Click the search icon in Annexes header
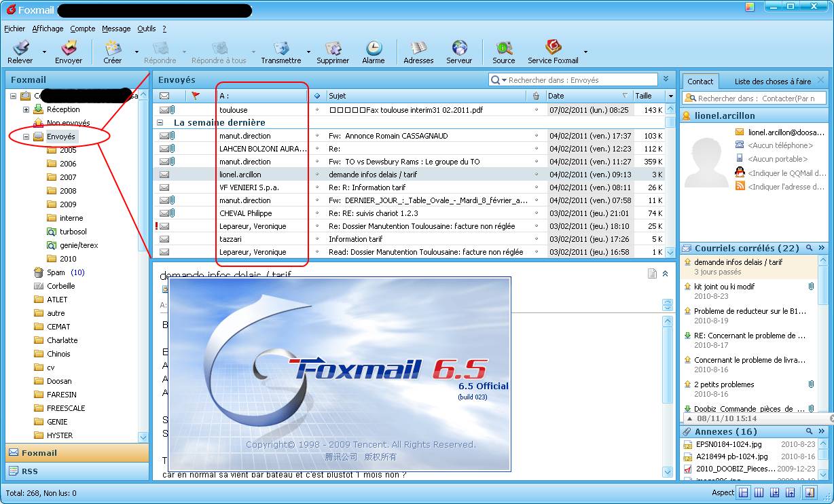Viewport: 834px width, 504px height. click(x=809, y=431)
